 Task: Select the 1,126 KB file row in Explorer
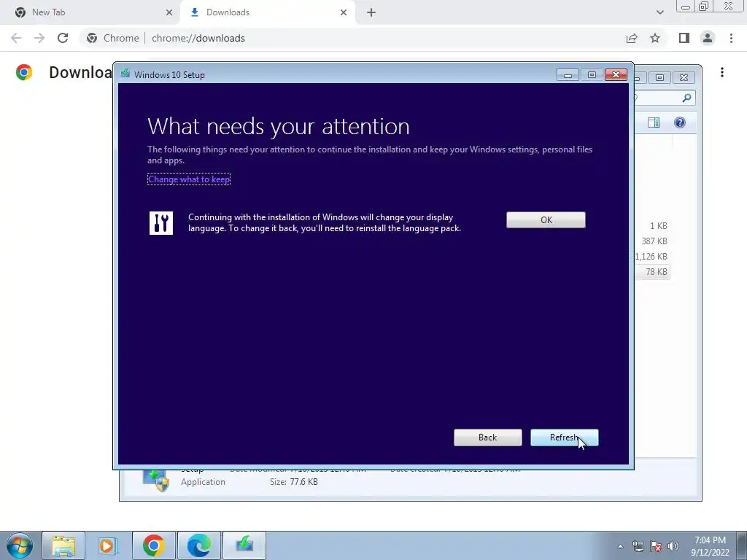651,257
